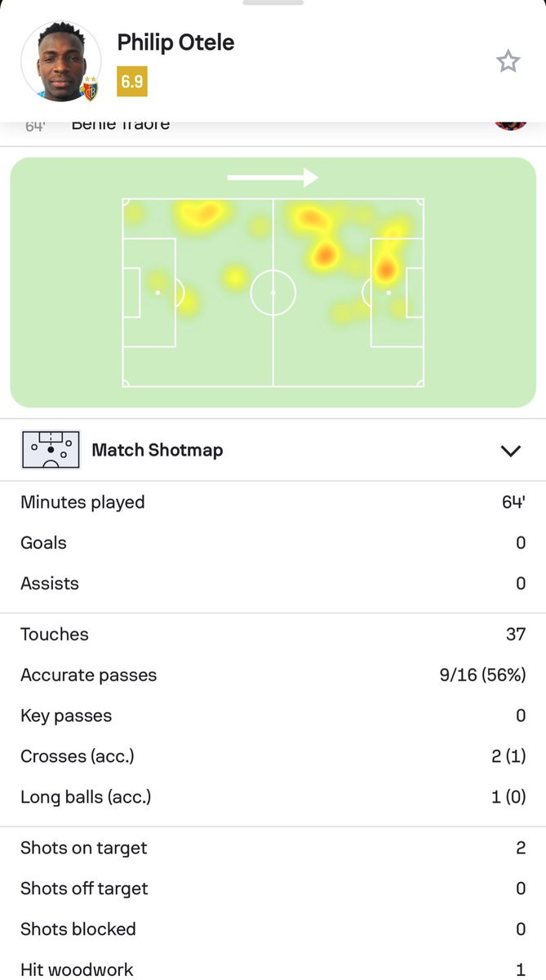Tap the Minutes played row
Image resolution: width=546 pixels, height=980 pixels.
pos(273,502)
